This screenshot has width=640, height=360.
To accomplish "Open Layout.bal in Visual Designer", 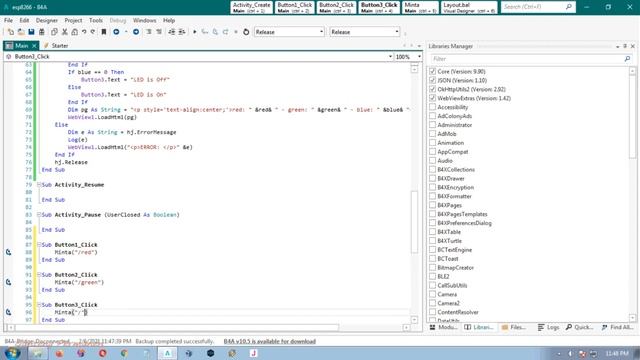I will 469,7.
